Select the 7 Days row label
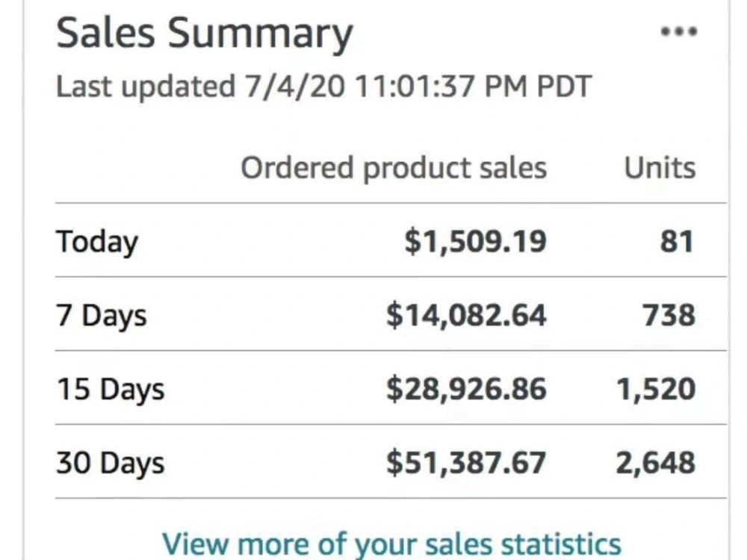747x560 pixels. coord(102,315)
